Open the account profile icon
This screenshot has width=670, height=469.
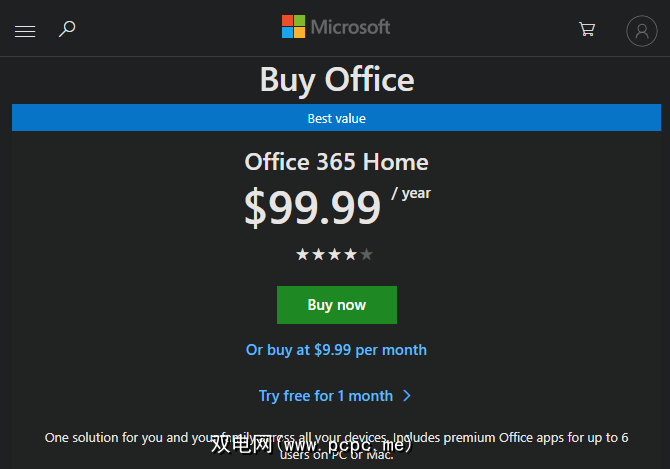point(641,31)
